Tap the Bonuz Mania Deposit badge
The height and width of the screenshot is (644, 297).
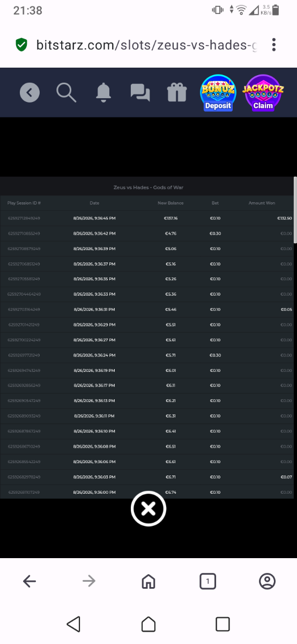218,93
